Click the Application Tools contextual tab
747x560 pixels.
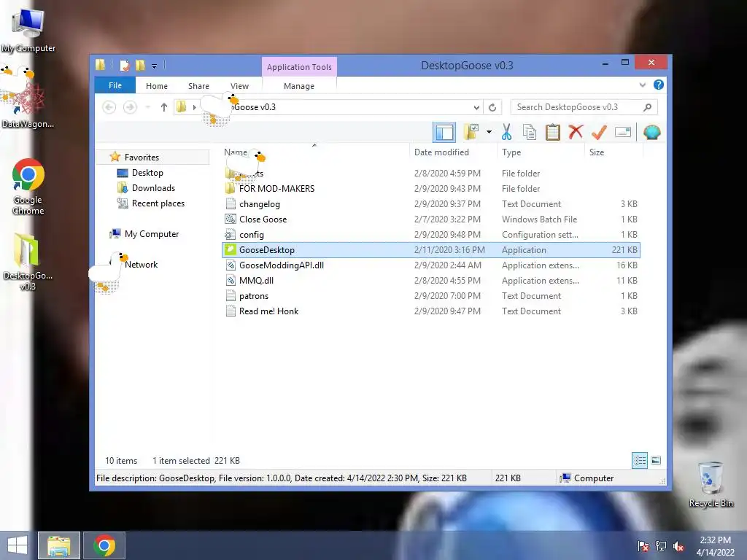pyautogui.click(x=299, y=66)
